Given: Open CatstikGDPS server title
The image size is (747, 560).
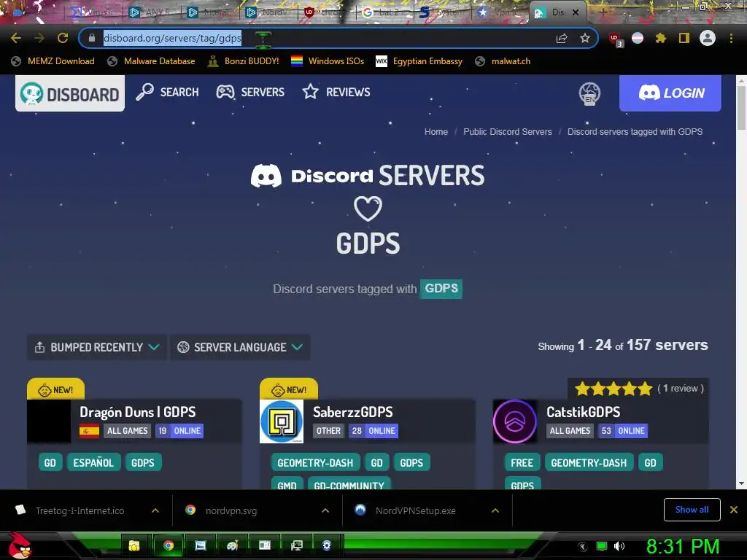Looking at the screenshot, I should tap(583, 412).
